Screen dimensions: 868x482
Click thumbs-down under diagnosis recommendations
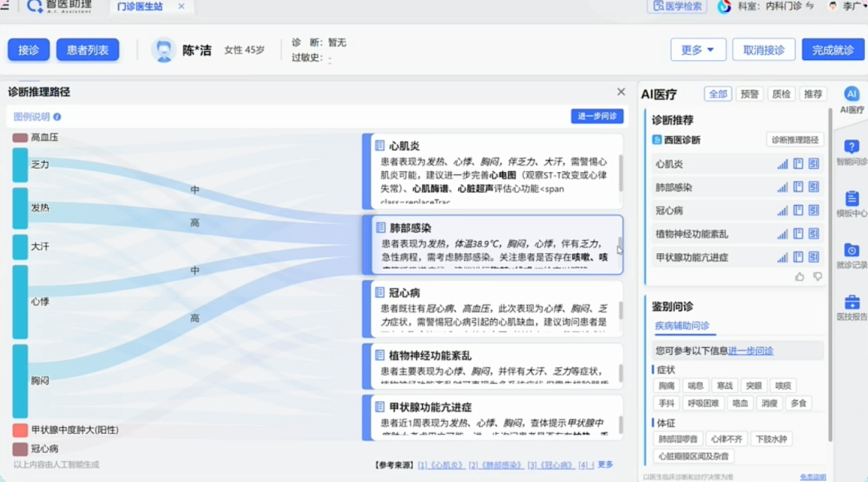817,277
